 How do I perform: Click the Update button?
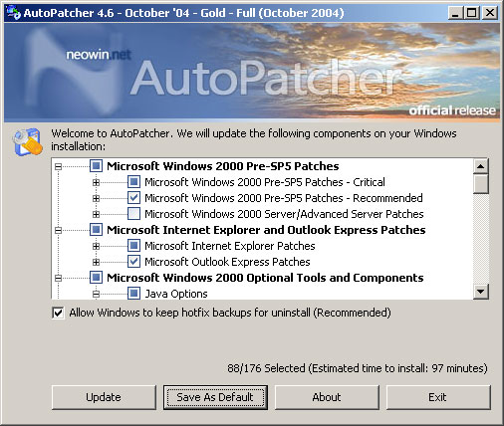[x=104, y=397]
